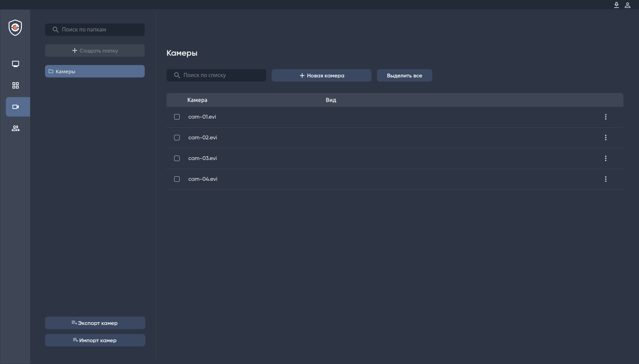The image size is (639, 364).
Task: Click the Выделить все button
Action: [405, 75]
